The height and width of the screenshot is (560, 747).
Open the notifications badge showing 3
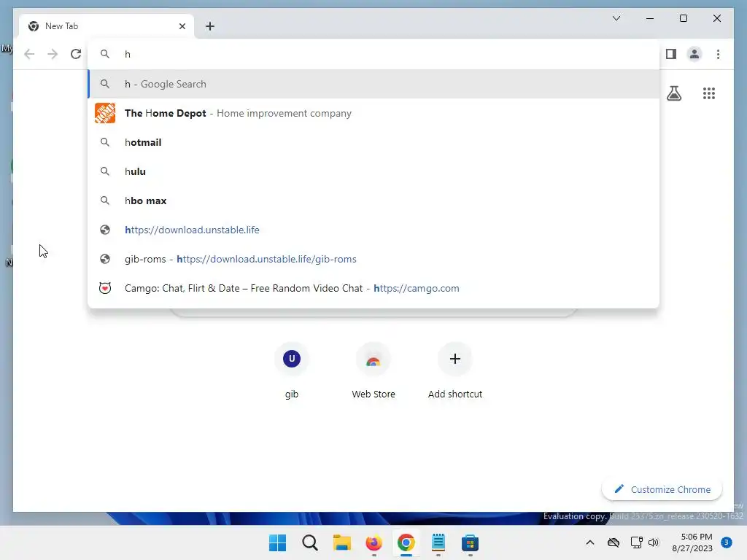coord(726,542)
